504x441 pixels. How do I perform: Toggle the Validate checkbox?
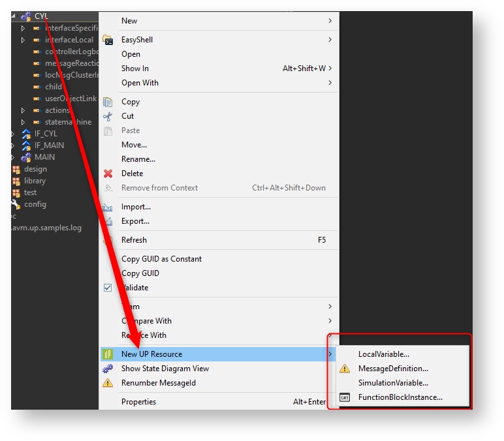(x=108, y=288)
